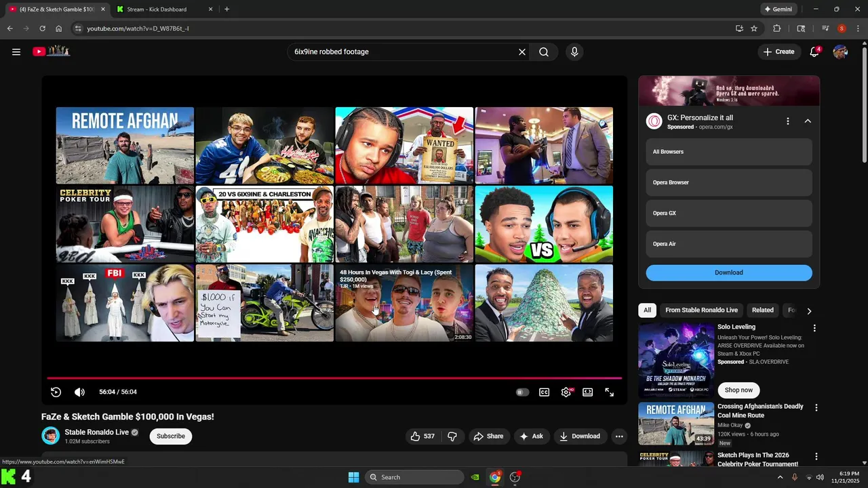The image size is (868, 488).
Task: Open Gemini in Chrome
Action: coord(778,9)
